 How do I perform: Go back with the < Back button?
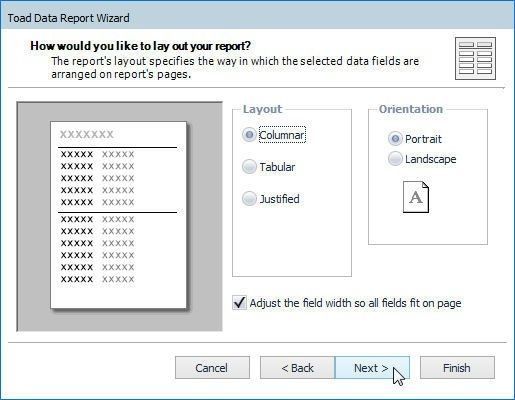tap(297, 368)
